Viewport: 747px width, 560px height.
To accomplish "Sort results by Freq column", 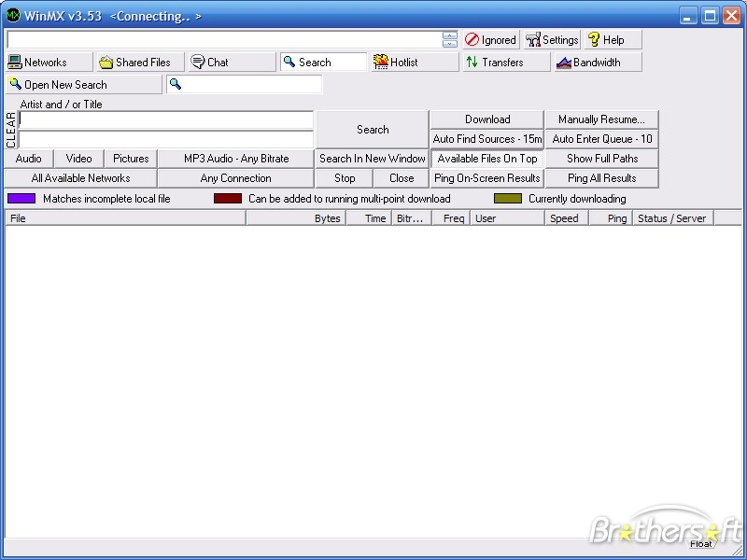I will 451,218.
